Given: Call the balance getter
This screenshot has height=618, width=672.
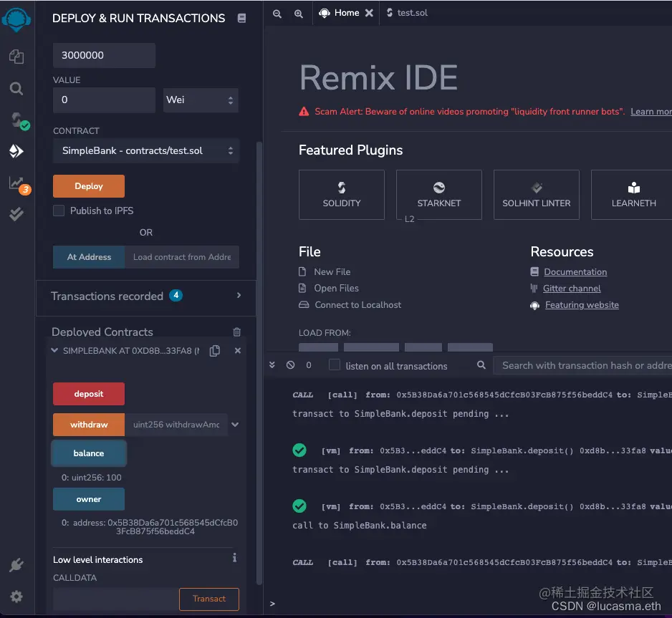Looking at the screenshot, I should pyautogui.click(x=89, y=453).
